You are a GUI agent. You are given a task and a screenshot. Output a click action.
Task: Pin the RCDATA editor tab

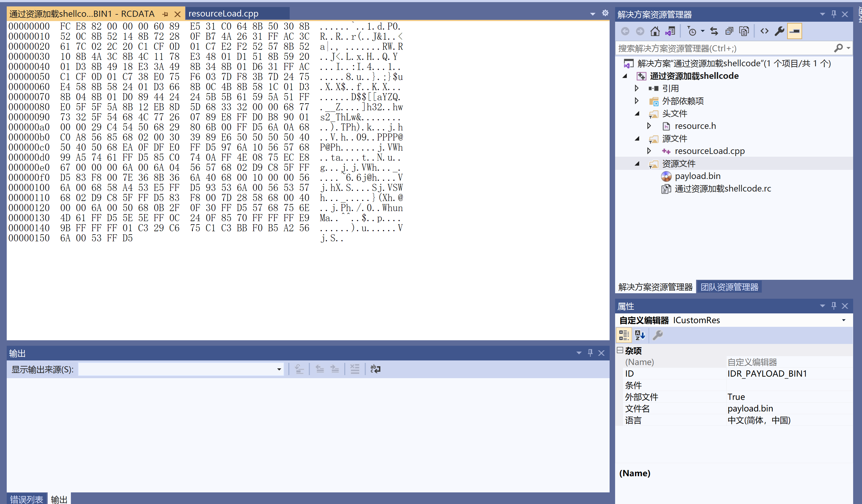[x=165, y=14]
